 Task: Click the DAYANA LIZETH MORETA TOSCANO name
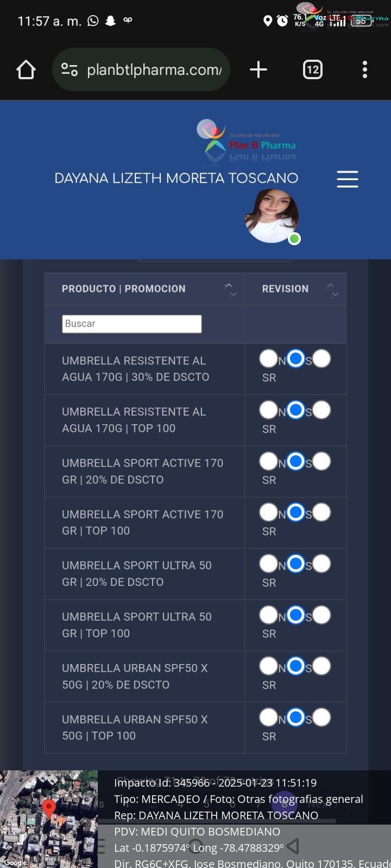tap(176, 178)
